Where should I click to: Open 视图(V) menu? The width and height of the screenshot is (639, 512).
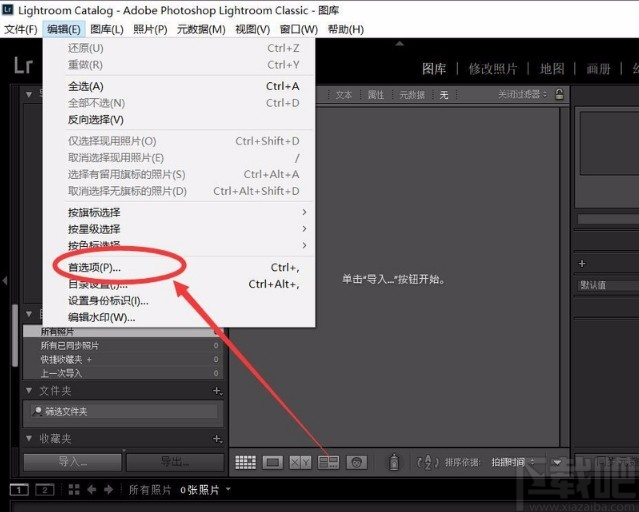click(252, 29)
